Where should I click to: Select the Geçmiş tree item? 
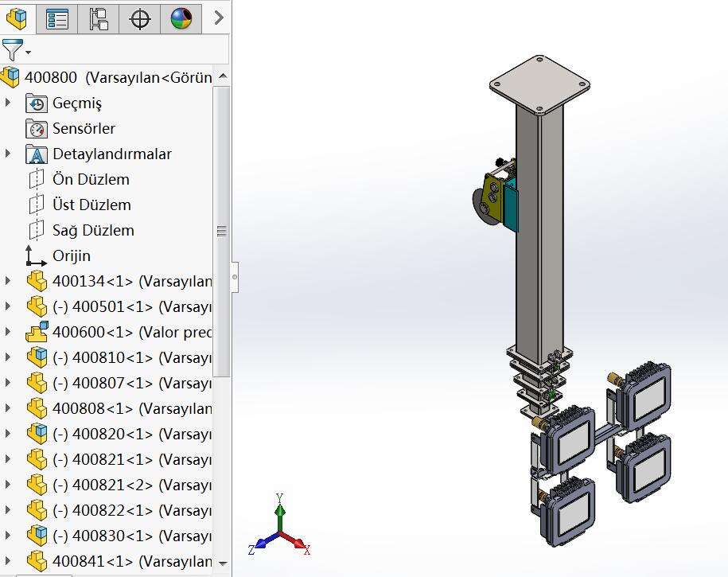pyautogui.click(x=77, y=103)
